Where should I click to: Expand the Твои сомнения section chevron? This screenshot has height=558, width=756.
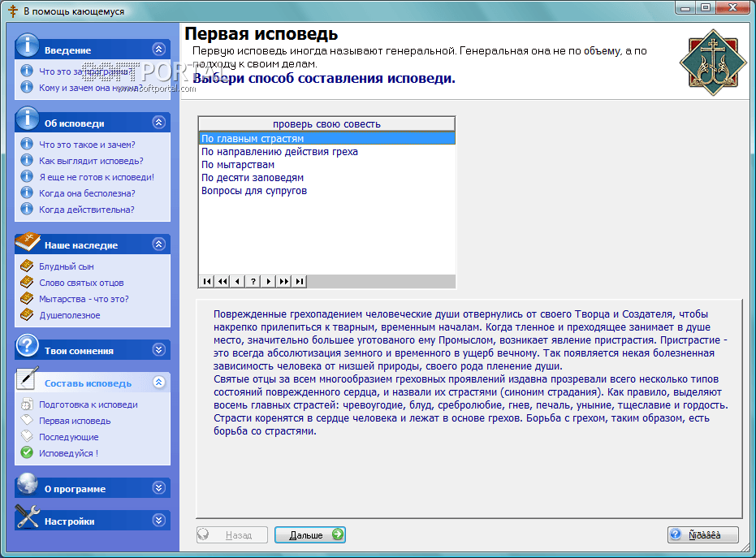coord(159,350)
